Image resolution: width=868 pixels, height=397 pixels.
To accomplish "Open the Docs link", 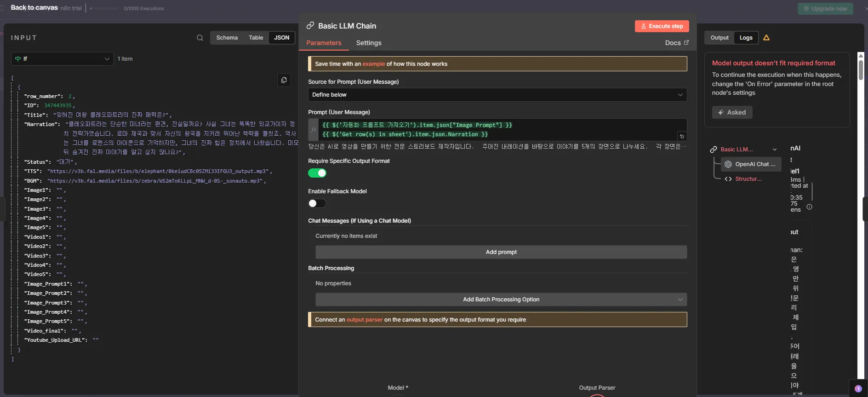I will pos(673,43).
